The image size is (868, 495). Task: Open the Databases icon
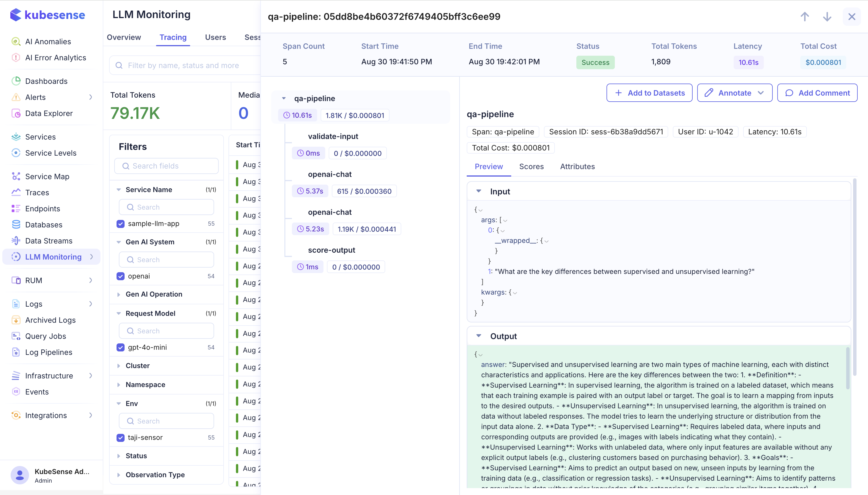click(15, 224)
